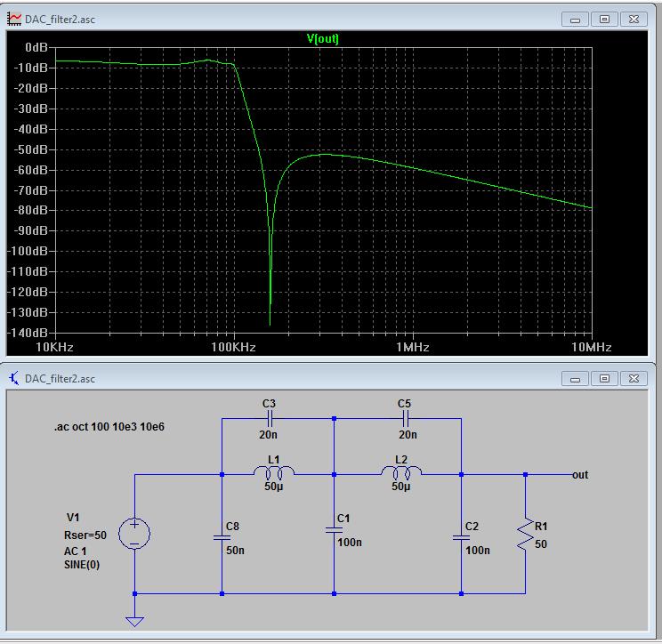
Task: Click the Rser=50 text under V1
Action: click(x=87, y=535)
